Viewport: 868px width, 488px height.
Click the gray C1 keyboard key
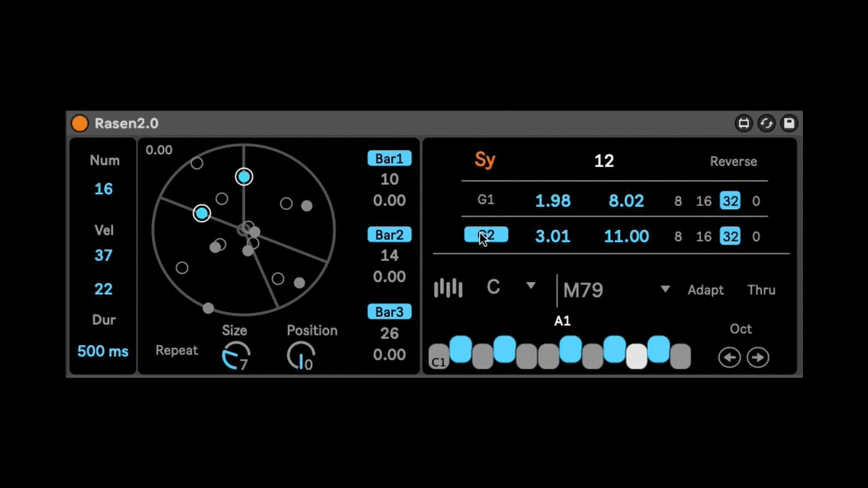(x=439, y=357)
